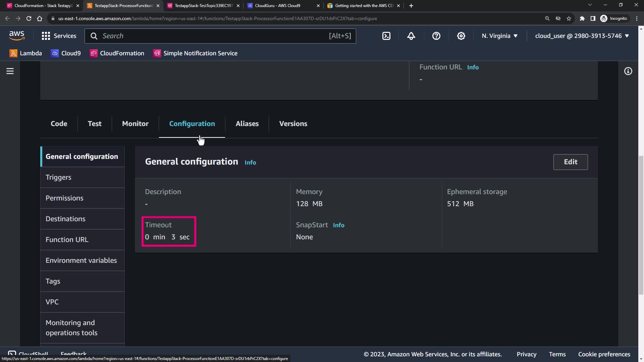Click Edit for General configuration
Image resolution: width=644 pixels, height=362 pixels.
[x=570, y=162]
